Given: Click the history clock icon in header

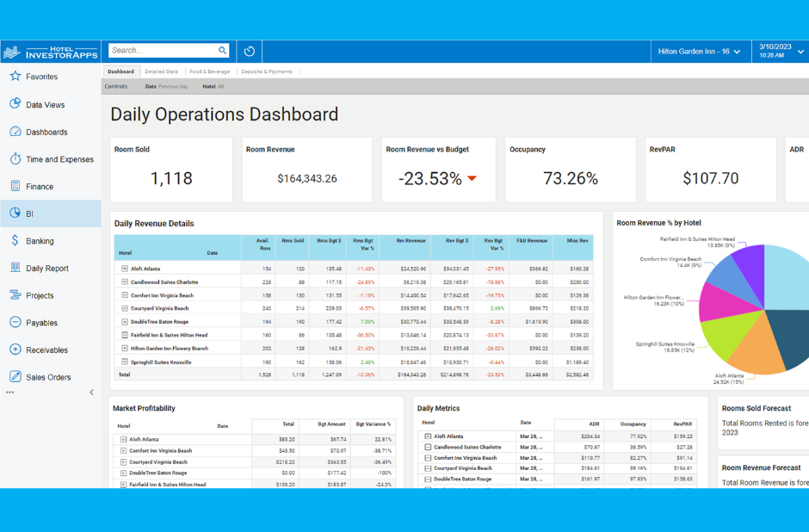Looking at the screenshot, I should click(250, 51).
